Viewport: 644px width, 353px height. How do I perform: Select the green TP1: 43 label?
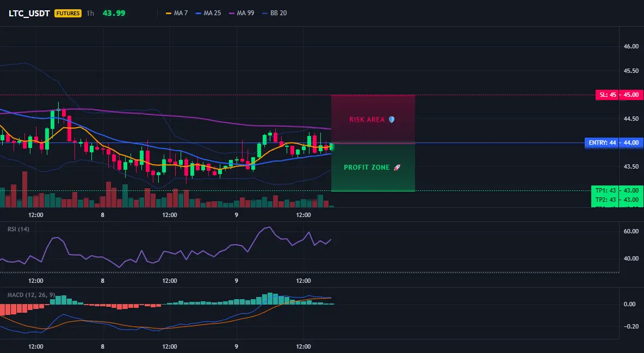605,190
